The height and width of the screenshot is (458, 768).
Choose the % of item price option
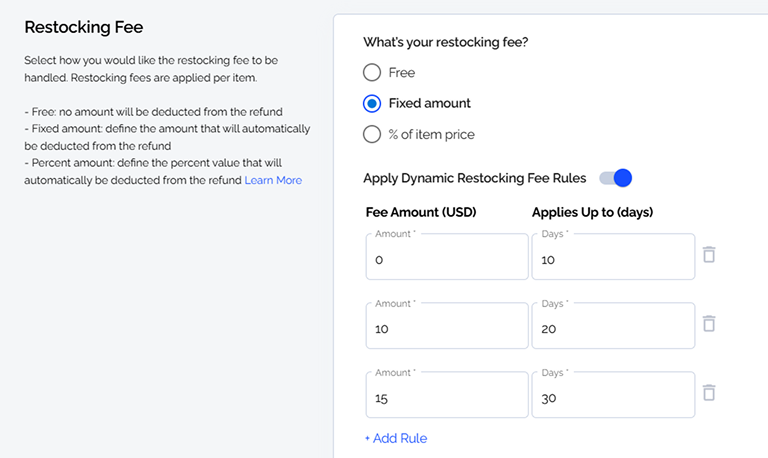tap(372, 134)
